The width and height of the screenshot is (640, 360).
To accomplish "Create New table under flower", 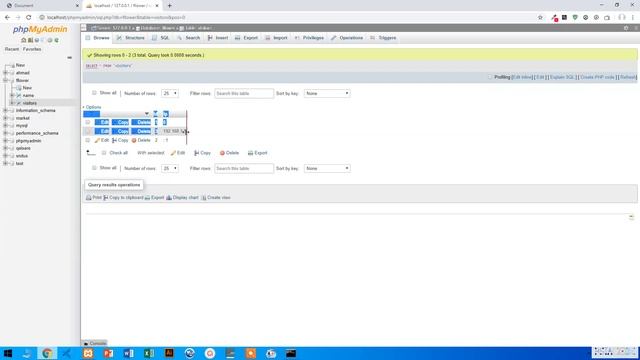I will (x=27, y=88).
